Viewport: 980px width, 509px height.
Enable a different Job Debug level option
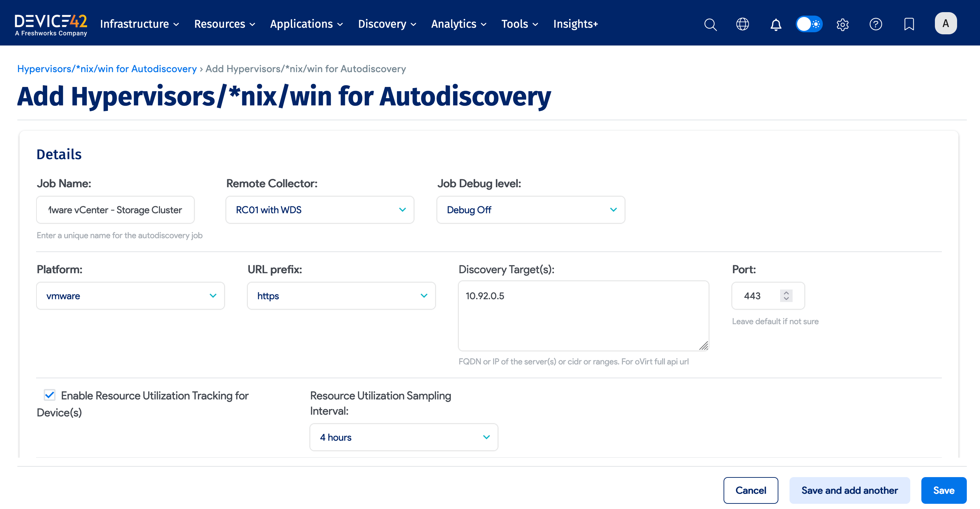pyautogui.click(x=530, y=209)
